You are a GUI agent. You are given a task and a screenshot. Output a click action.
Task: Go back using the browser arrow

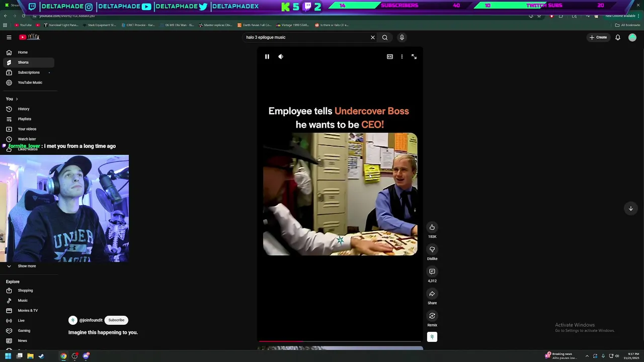click(5, 16)
